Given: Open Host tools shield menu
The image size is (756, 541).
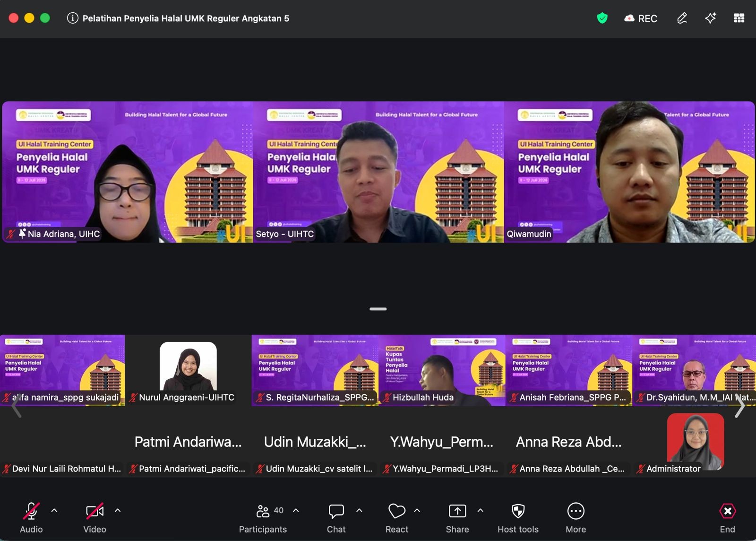Looking at the screenshot, I should click(518, 517).
